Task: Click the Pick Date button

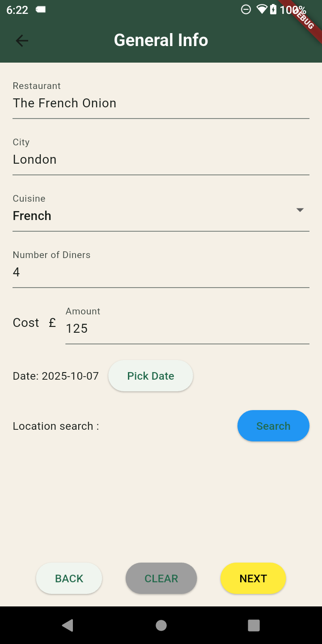Action: click(x=151, y=376)
